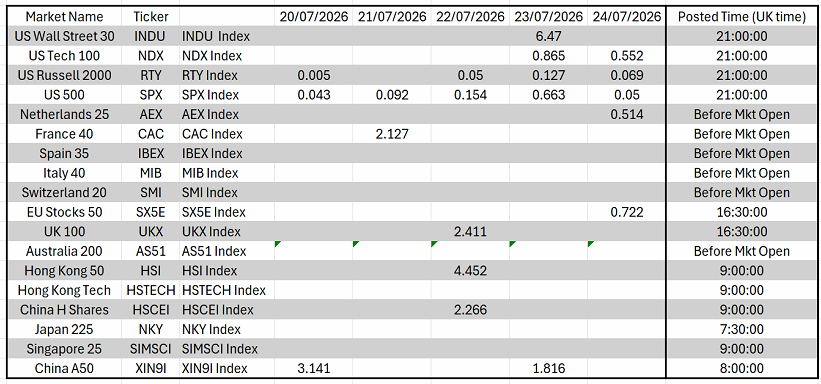Select the Market Name header cell
Viewport: 821px width, 384px height.
tap(64, 17)
